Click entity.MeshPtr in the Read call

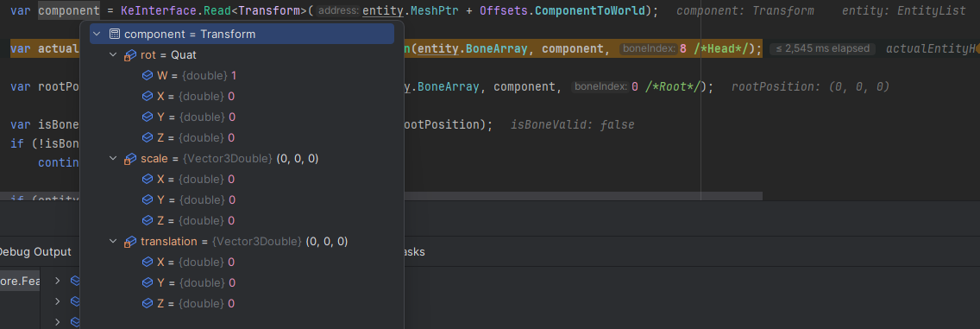[x=411, y=10]
